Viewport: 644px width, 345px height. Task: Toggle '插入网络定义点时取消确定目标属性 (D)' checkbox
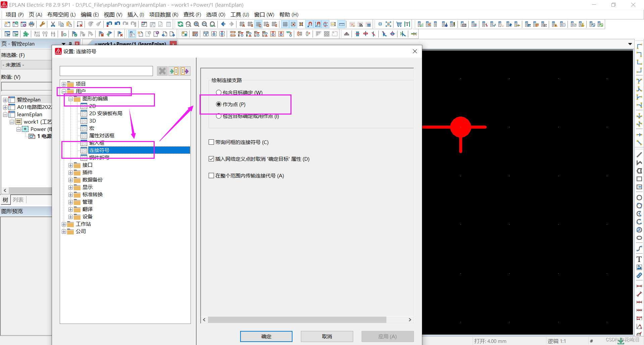[x=211, y=159]
